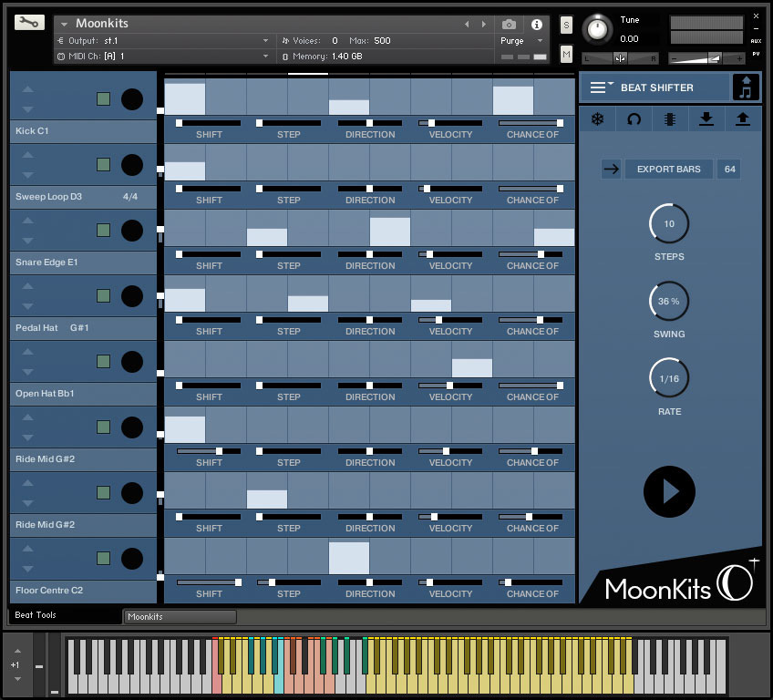Click the volume slider at top right
The height and width of the screenshot is (700, 773).
[706, 58]
